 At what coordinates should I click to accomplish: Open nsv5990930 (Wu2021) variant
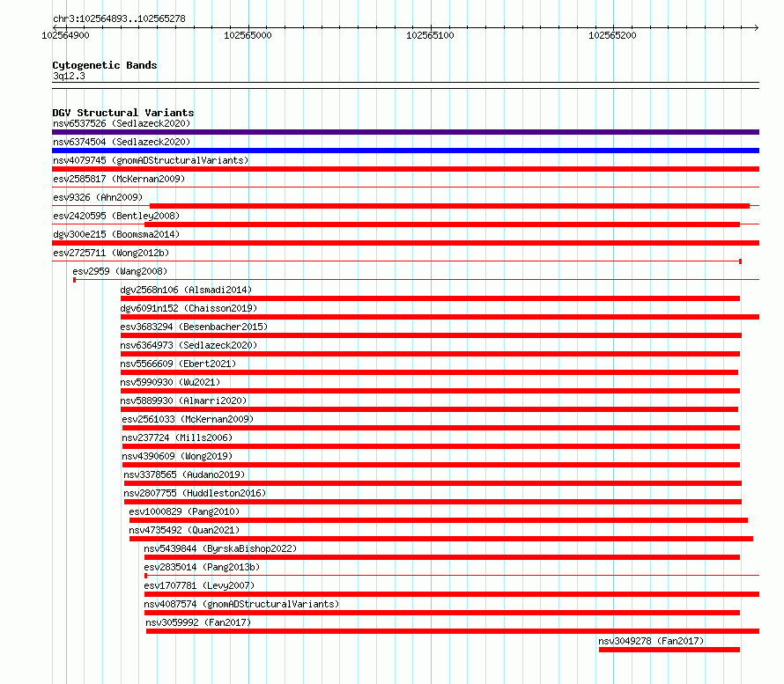pyautogui.click(x=170, y=382)
